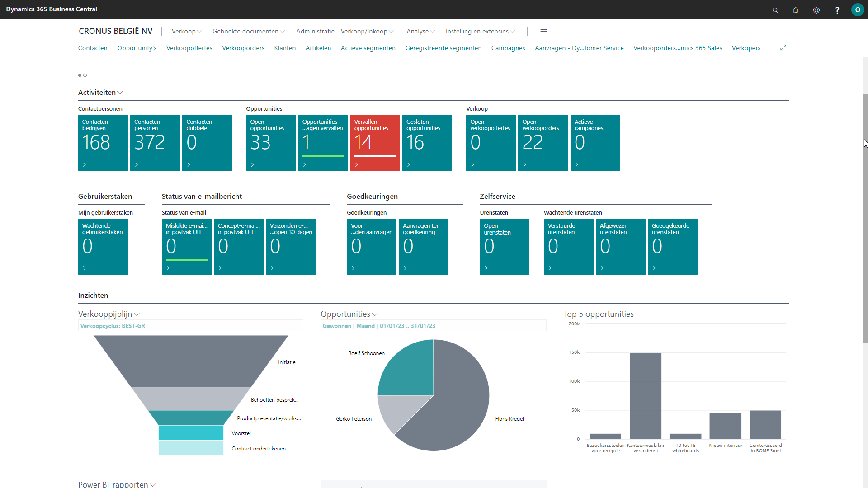This screenshot has width=868, height=488.
Task: Click the settings gear icon
Action: click(817, 9)
